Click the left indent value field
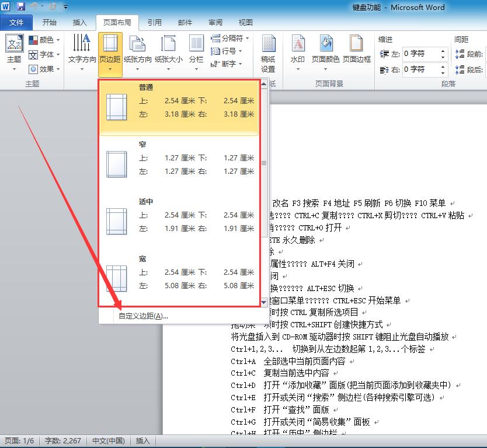487x448 pixels. click(x=421, y=54)
